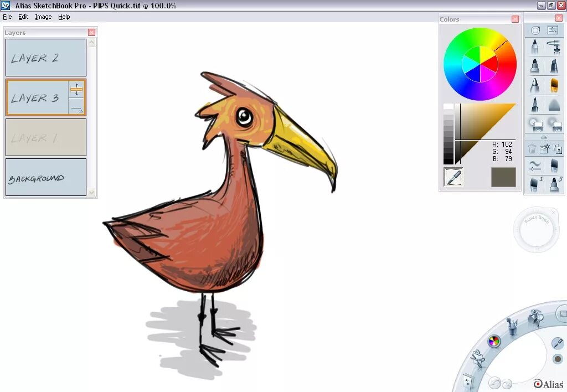The image size is (567, 392).
Task: Close the Colors panel
Action: [516, 19]
